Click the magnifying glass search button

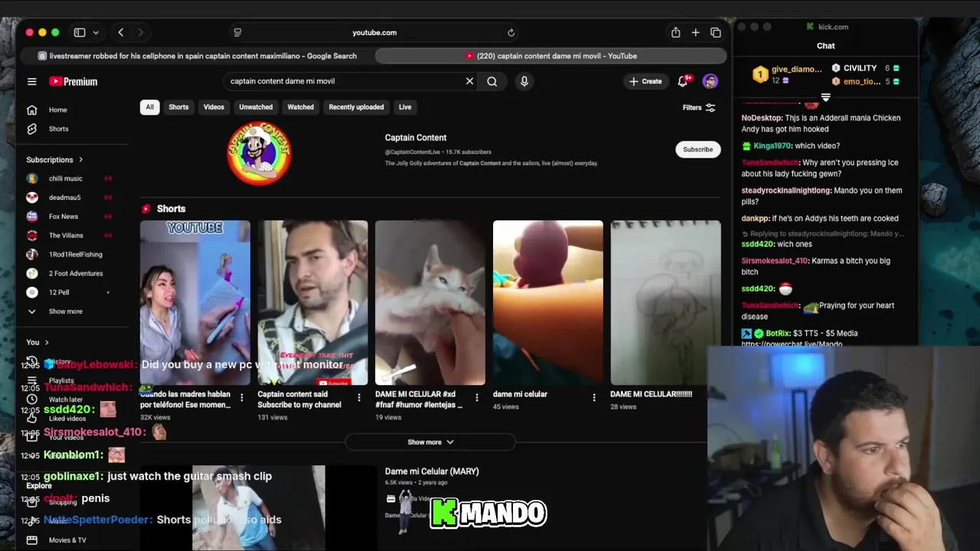click(492, 81)
